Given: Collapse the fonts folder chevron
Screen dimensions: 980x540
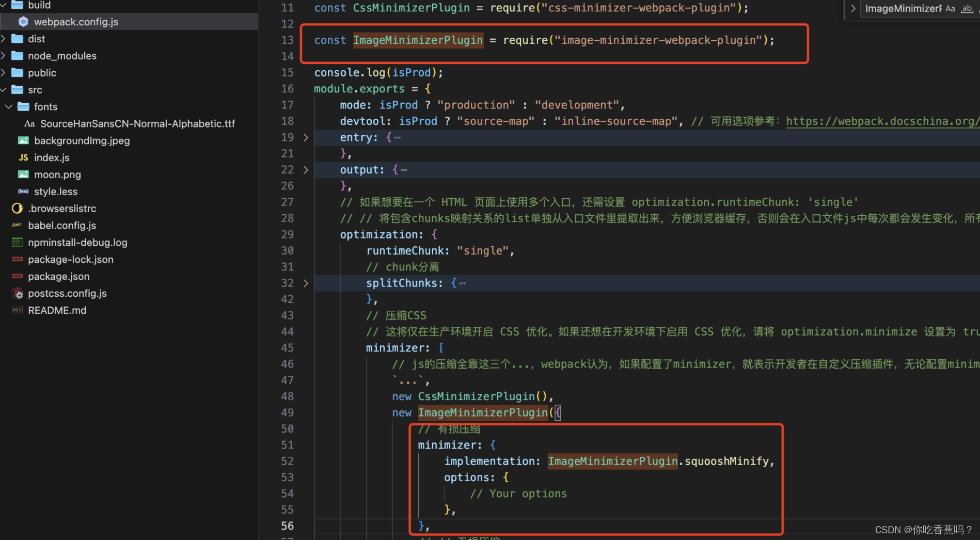Looking at the screenshot, I should click(9, 107).
